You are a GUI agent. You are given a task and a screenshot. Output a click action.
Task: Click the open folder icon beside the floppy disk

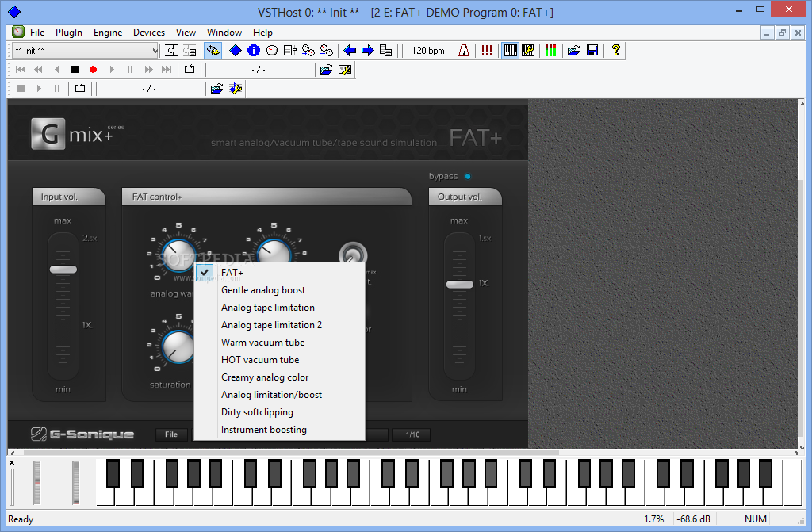coord(573,50)
